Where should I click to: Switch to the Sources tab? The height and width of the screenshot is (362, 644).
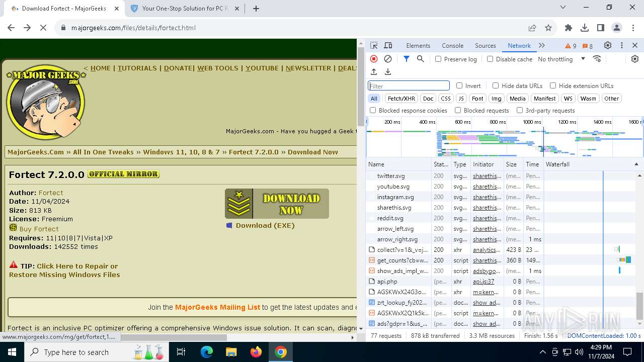[x=486, y=45]
